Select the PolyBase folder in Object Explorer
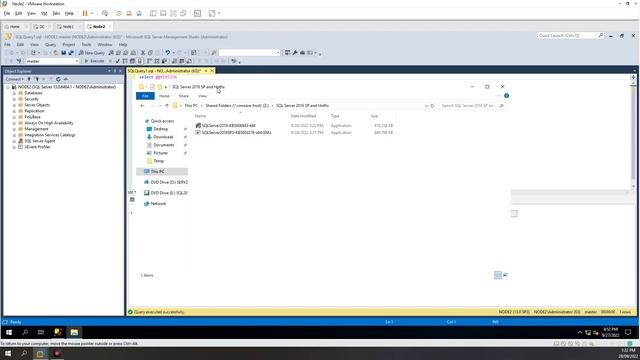 tap(32, 117)
